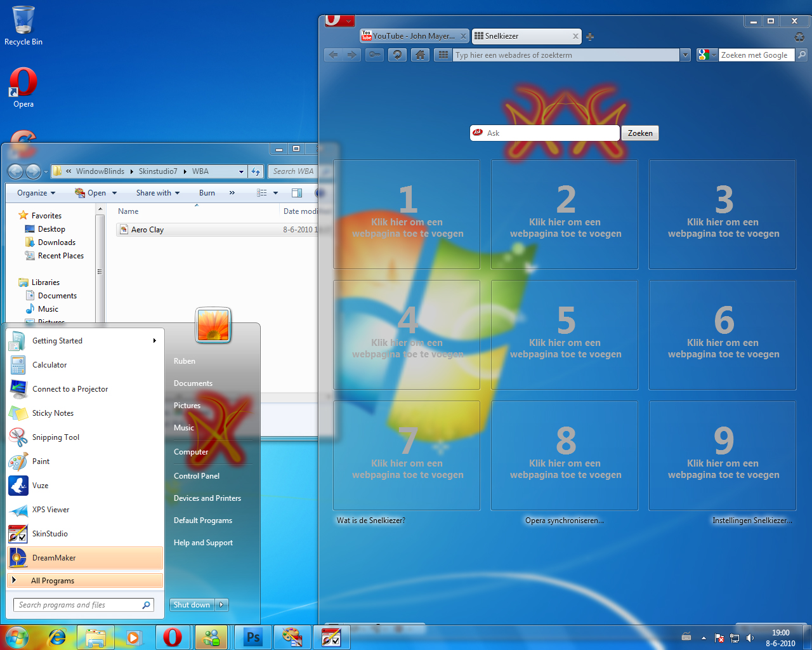Image resolution: width=812 pixels, height=650 pixels.
Task: Go back in Opera browser
Action: 334,55
